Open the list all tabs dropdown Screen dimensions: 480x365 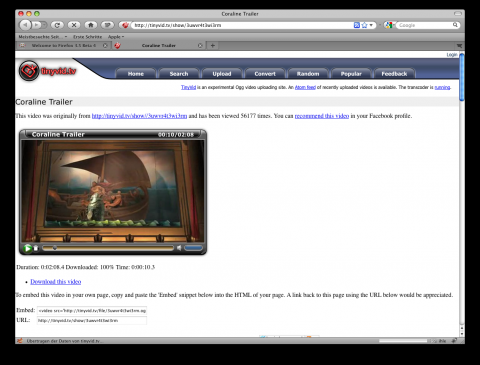(x=459, y=46)
